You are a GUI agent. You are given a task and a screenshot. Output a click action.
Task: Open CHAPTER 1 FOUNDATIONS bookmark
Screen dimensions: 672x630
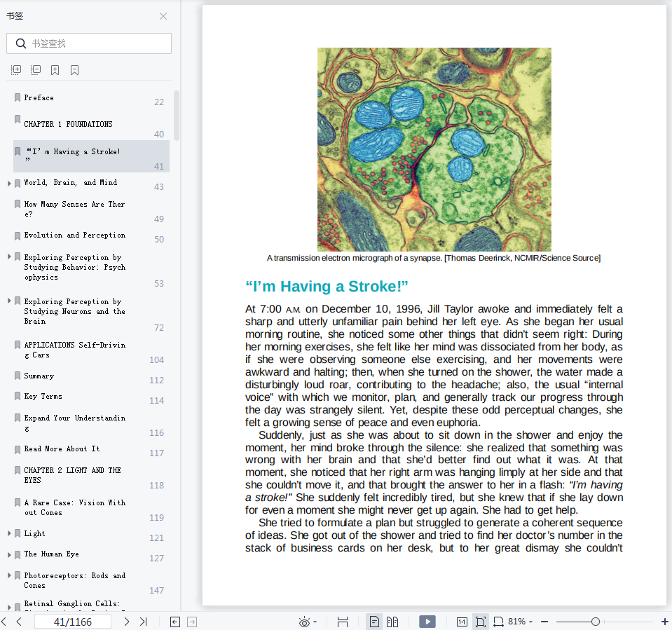[68, 124]
